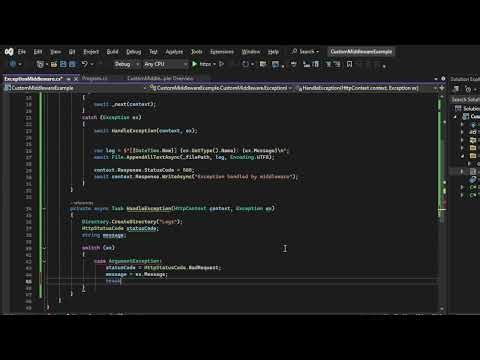Click the 'case ArgumentException:' line
This screenshot has height=360, width=480.
click(128, 261)
